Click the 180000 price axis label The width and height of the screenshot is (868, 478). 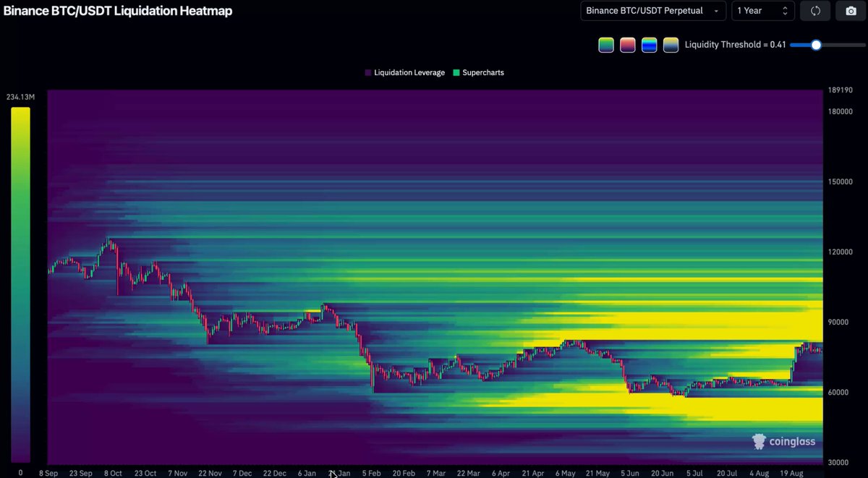click(839, 111)
